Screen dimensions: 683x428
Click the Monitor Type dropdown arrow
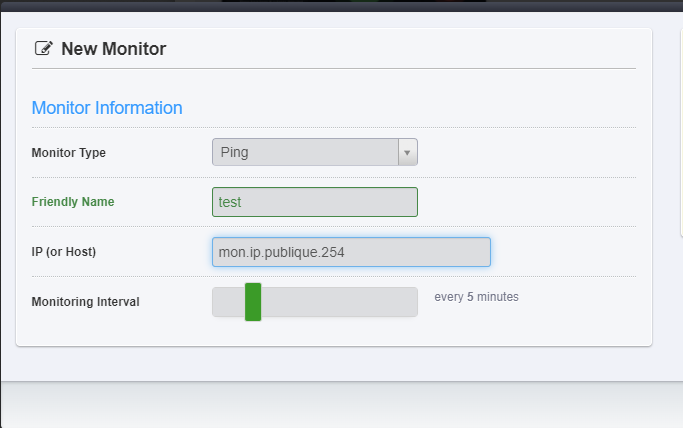(x=407, y=152)
